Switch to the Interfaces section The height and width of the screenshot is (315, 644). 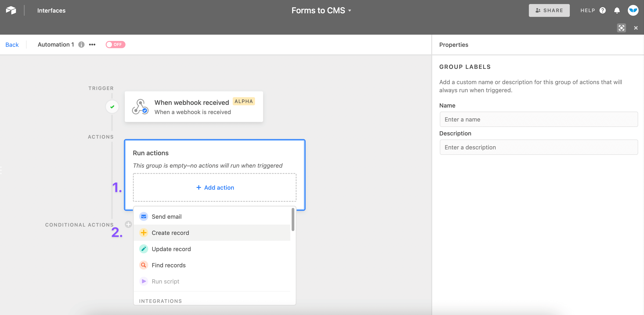point(51,10)
